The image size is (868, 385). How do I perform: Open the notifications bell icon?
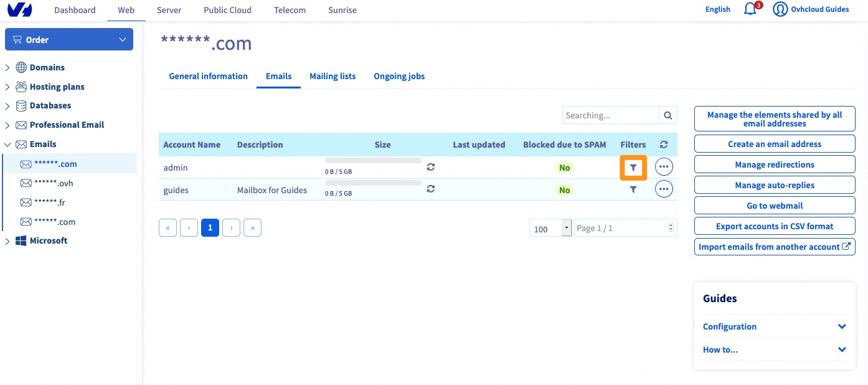tap(750, 9)
